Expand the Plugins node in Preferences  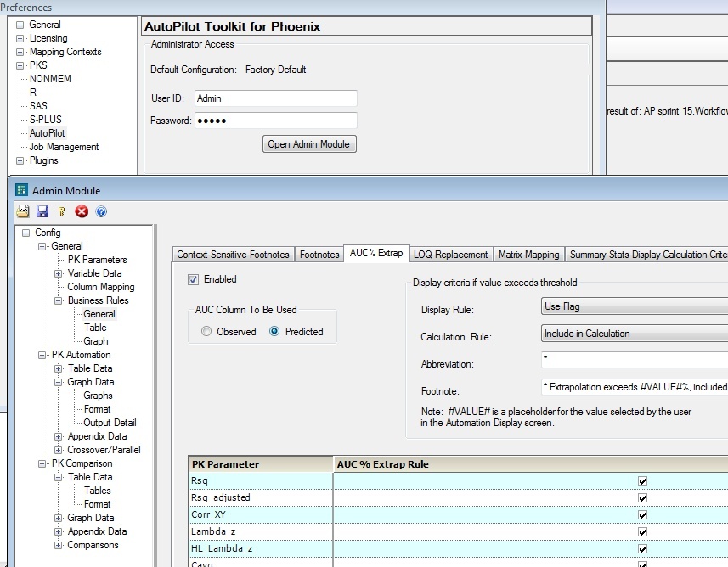coord(20,161)
